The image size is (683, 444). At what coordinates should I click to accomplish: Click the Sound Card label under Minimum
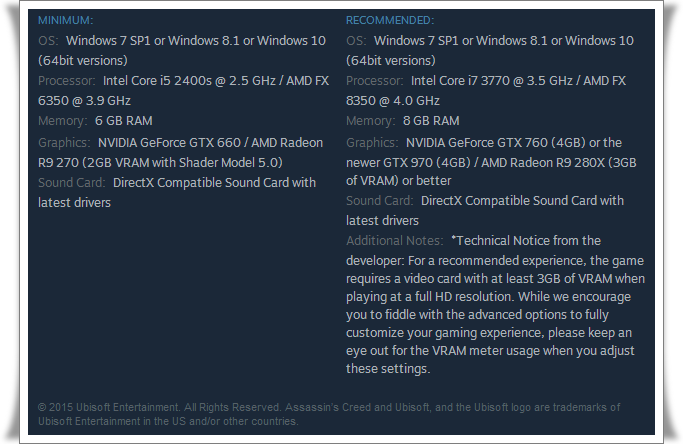(x=72, y=183)
